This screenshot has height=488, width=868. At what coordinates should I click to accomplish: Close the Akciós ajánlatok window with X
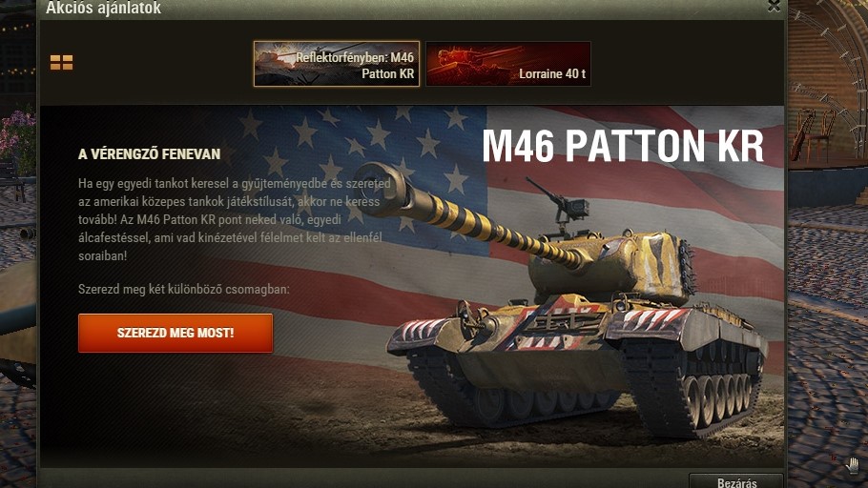click(x=774, y=6)
